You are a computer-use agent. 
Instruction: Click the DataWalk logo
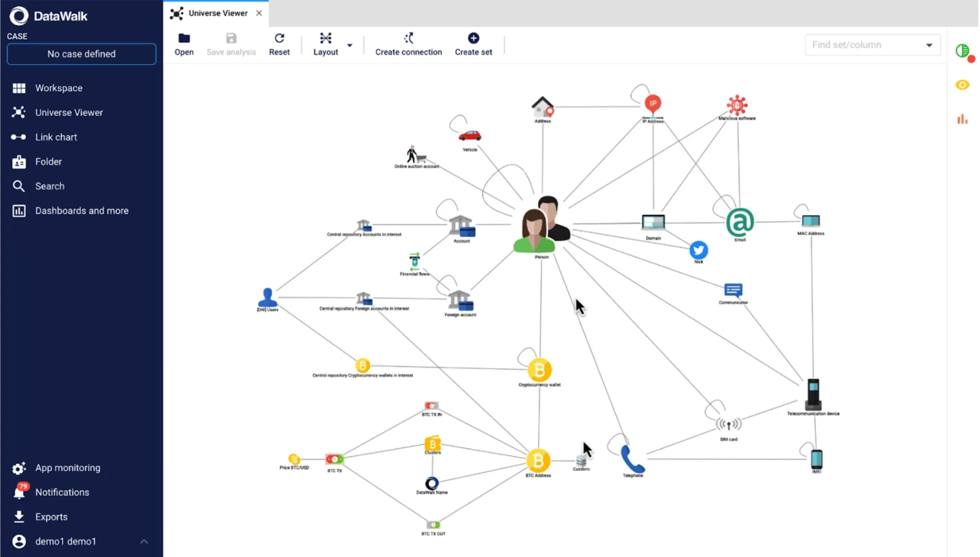tap(49, 16)
